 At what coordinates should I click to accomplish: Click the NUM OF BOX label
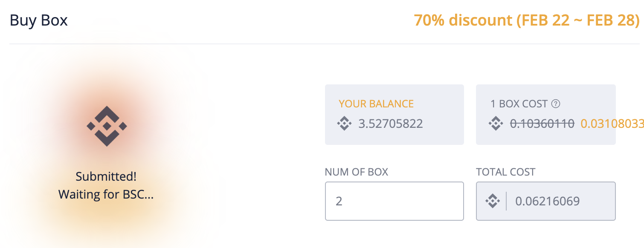point(357,172)
